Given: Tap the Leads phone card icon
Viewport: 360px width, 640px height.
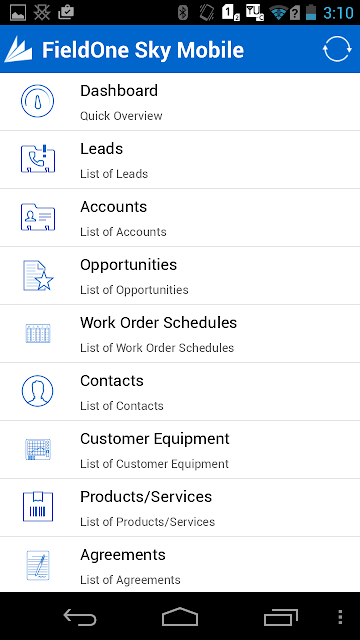Looking at the screenshot, I should coord(38,159).
